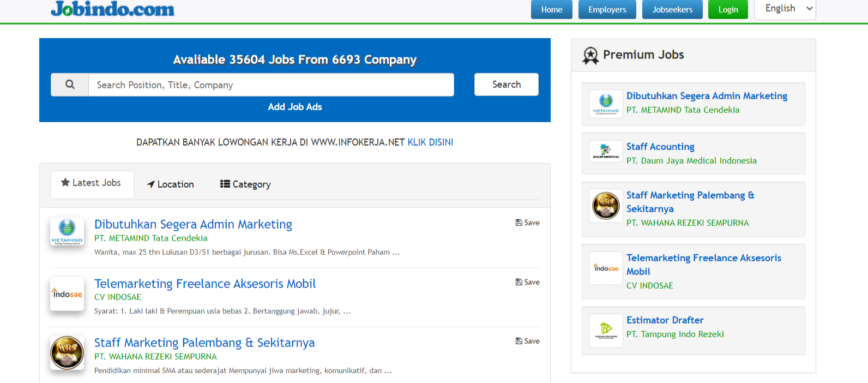This screenshot has height=383, width=868.
Task: Click PT. METAMIND Tata Cendekia in Latest Jobs
Action: (151, 238)
